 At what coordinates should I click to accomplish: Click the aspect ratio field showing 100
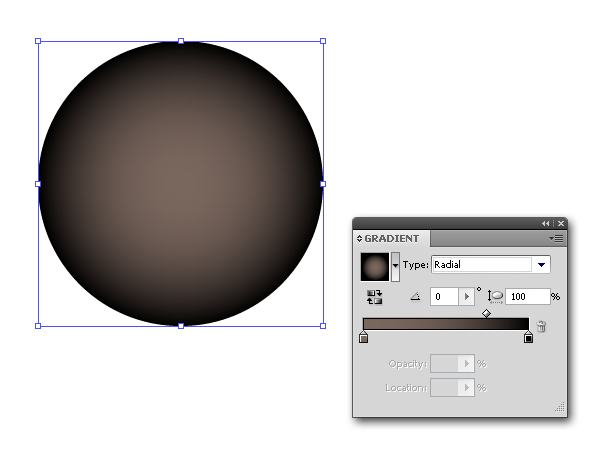tap(528, 297)
